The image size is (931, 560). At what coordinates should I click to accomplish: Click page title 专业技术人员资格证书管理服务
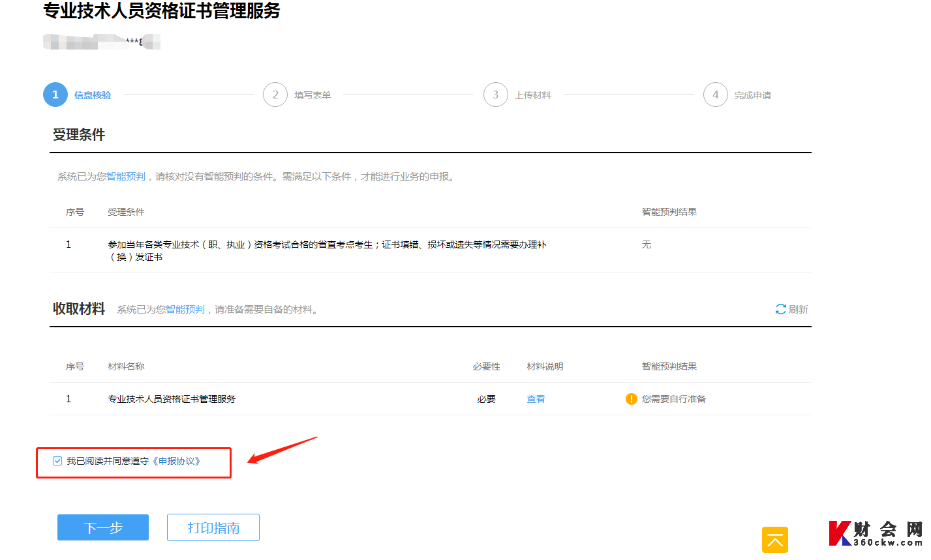tap(162, 11)
